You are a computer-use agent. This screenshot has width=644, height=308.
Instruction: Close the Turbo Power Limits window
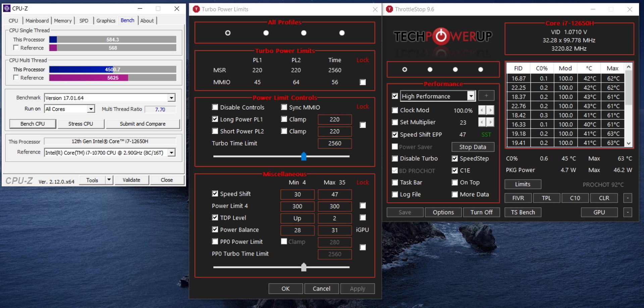(375, 9)
